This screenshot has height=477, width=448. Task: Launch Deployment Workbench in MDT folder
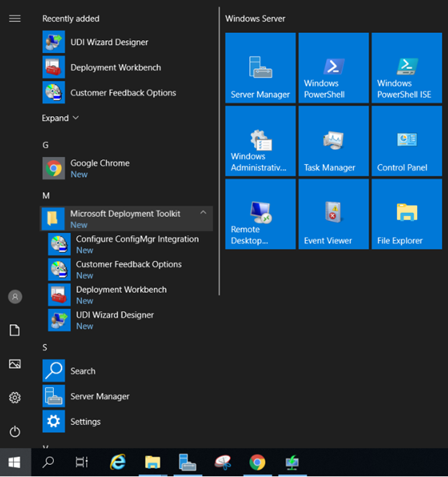(131, 295)
